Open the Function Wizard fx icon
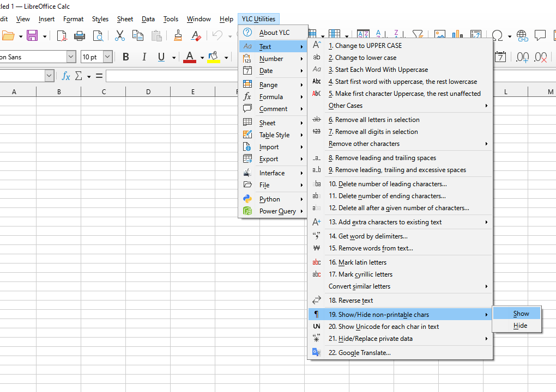The width and height of the screenshot is (556, 392). coord(66,76)
